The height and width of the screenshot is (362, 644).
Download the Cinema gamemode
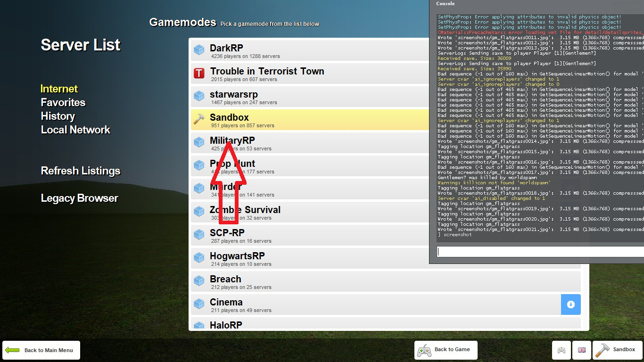[570, 304]
